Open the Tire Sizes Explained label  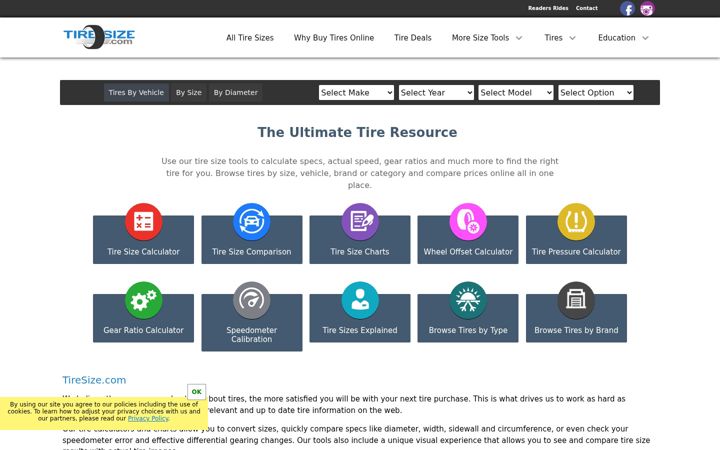pyautogui.click(x=360, y=330)
